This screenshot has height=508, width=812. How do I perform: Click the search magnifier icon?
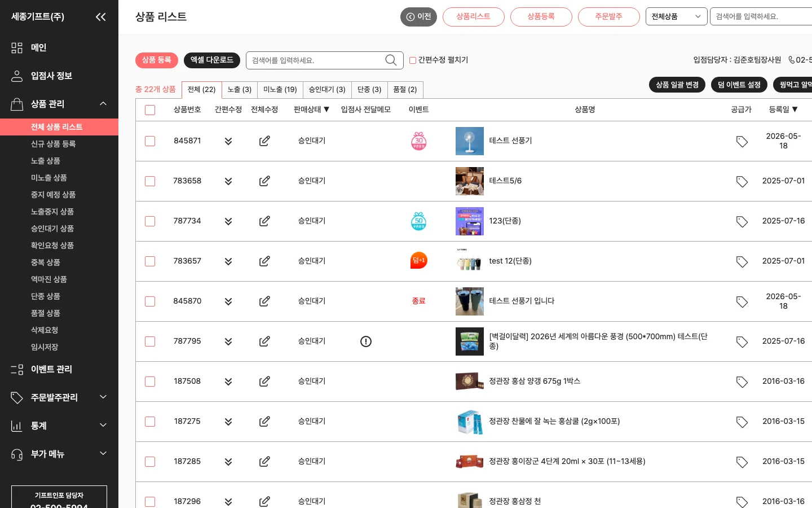[391, 60]
